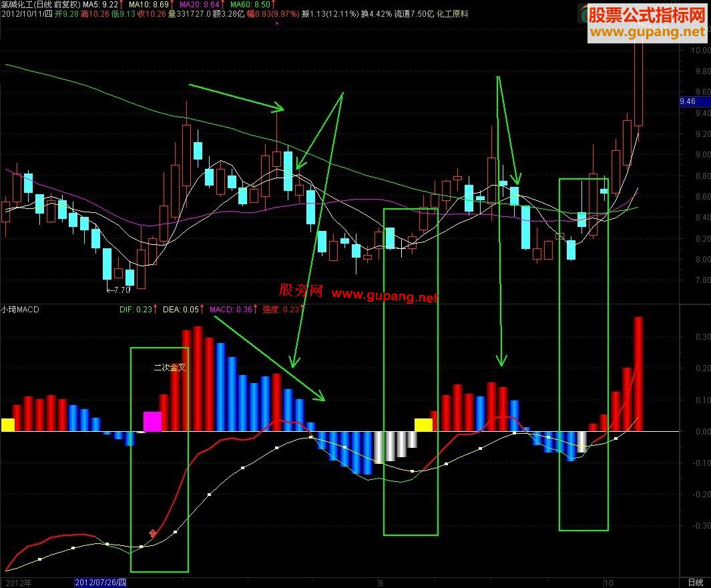Screen dimensions: 711x588
Task: Click the turnover rate 换4.42%
Action: [377, 14]
